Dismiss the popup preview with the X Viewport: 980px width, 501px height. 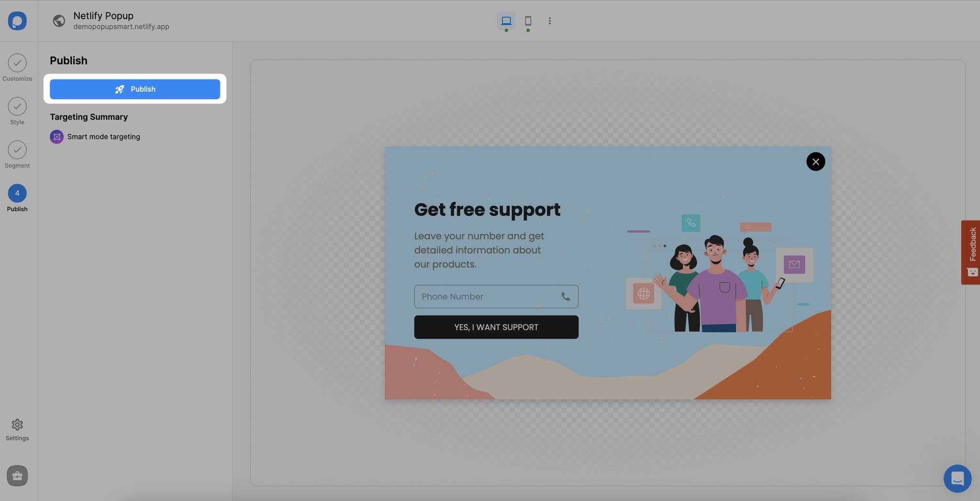click(815, 161)
